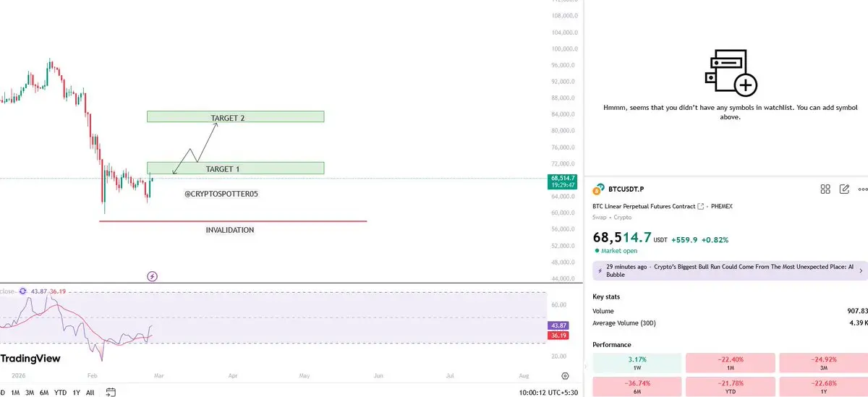Screen dimensions: 868x397
Task: Select the 1M -22.40% performance tile
Action: point(730,363)
